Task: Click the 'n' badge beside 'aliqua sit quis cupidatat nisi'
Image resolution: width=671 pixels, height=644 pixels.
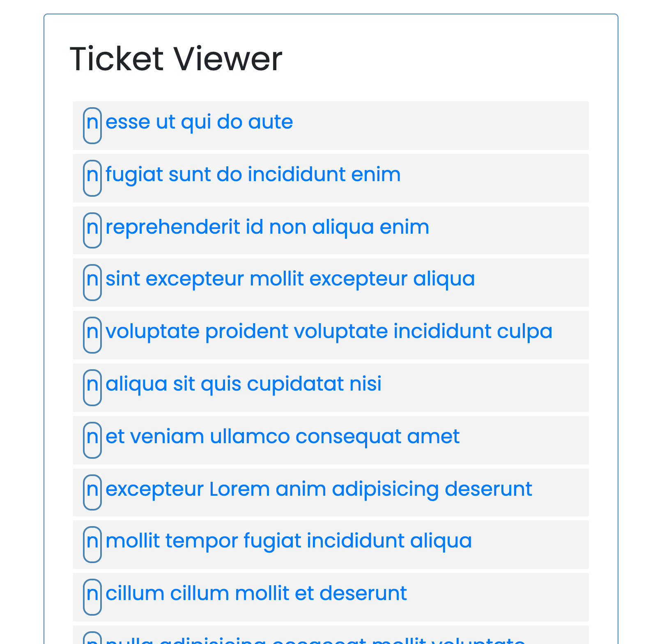Action: (92, 388)
